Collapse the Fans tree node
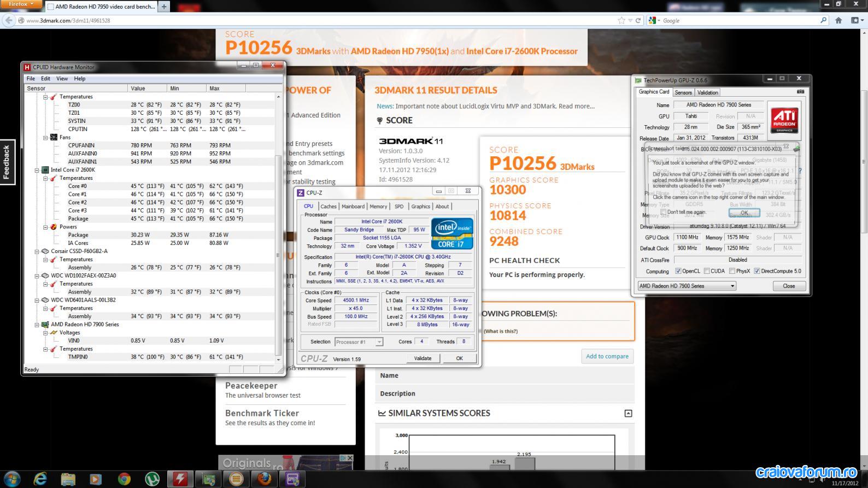 [46, 137]
